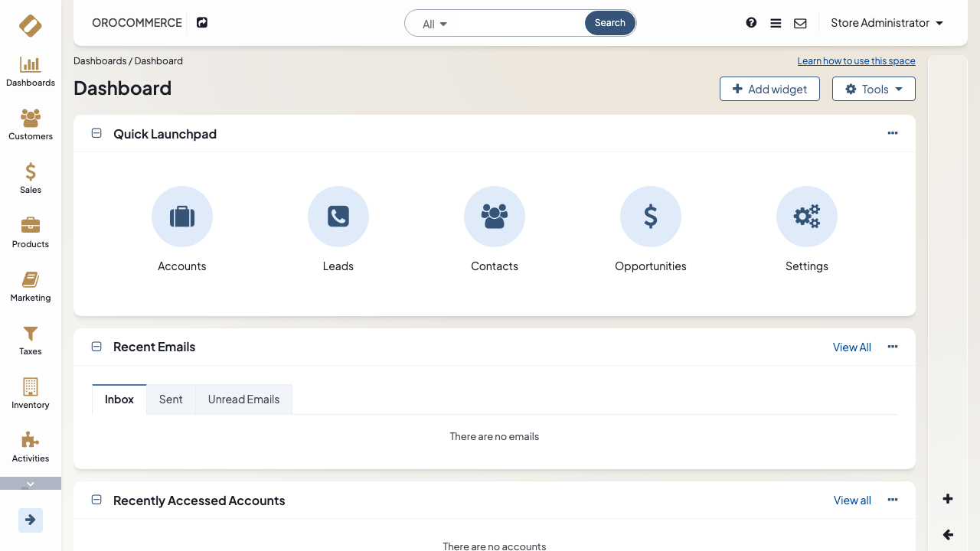Open the Opportunities launchpad icon
The height and width of the screenshot is (551, 980).
[651, 217]
